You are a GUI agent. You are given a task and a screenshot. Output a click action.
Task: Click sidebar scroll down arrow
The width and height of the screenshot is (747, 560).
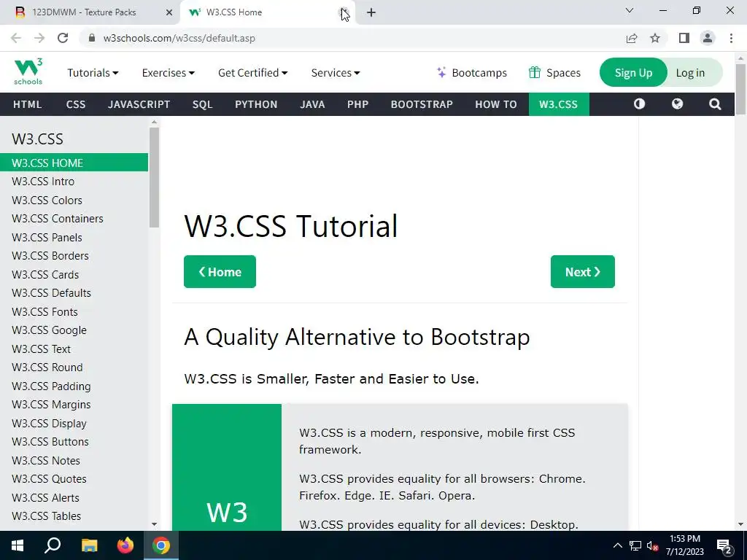pyautogui.click(x=154, y=524)
